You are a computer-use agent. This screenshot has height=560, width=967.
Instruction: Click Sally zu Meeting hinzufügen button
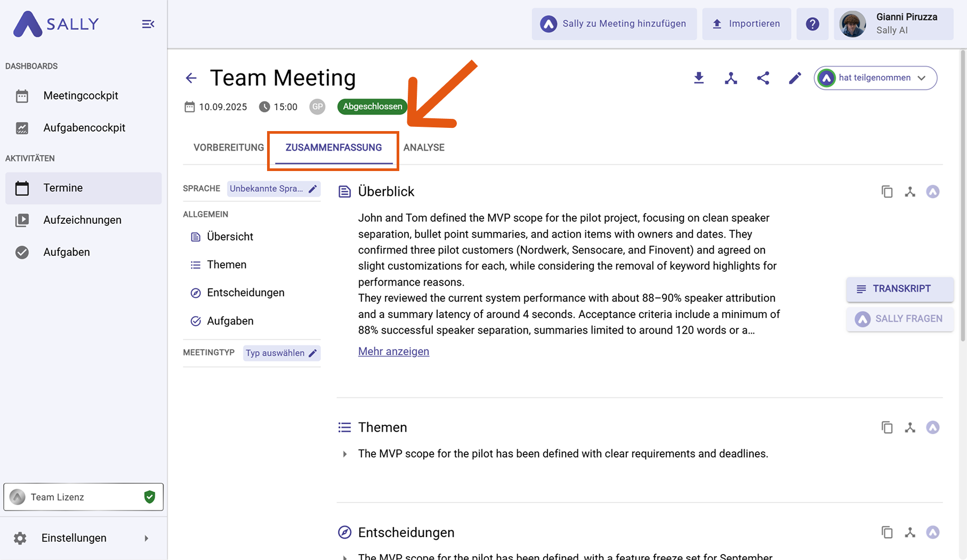(614, 24)
